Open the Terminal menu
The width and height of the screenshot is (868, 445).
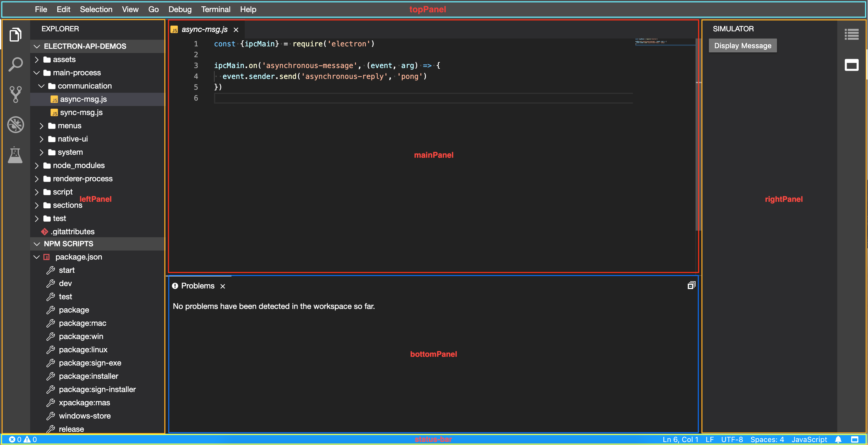coord(216,9)
